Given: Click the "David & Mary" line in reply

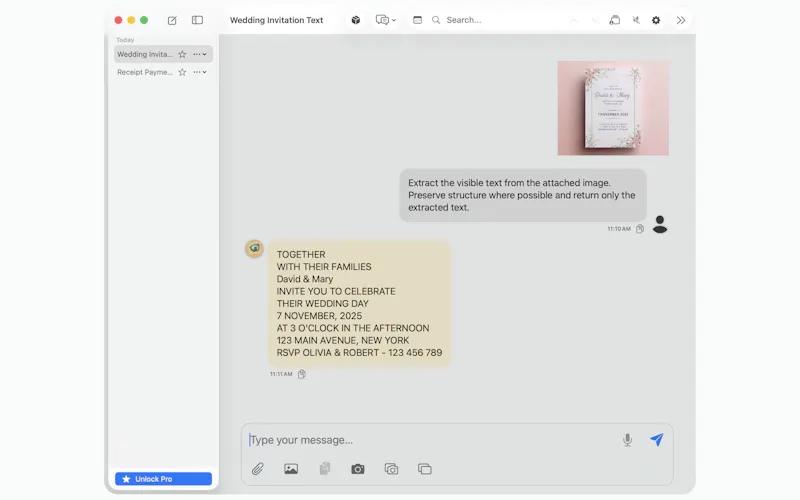Looking at the screenshot, I should (x=305, y=279).
